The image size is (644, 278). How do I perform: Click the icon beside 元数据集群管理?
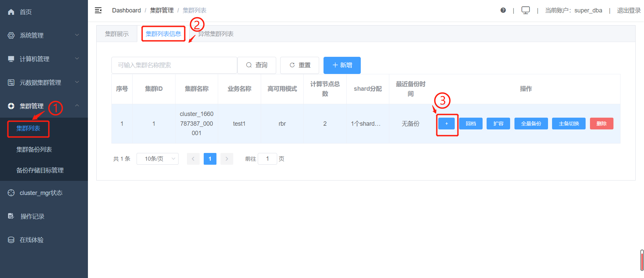(11, 82)
